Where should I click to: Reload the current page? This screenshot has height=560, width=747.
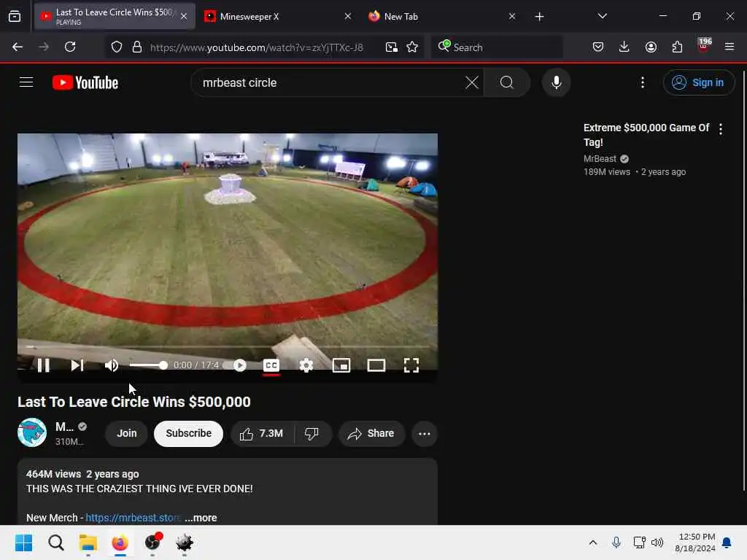(70, 47)
